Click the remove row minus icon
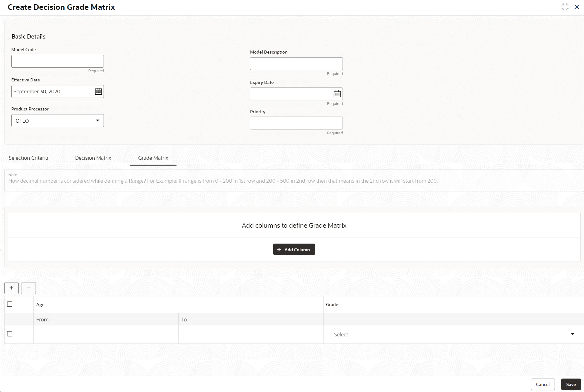The width and height of the screenshot is (584, 392). 28,288
